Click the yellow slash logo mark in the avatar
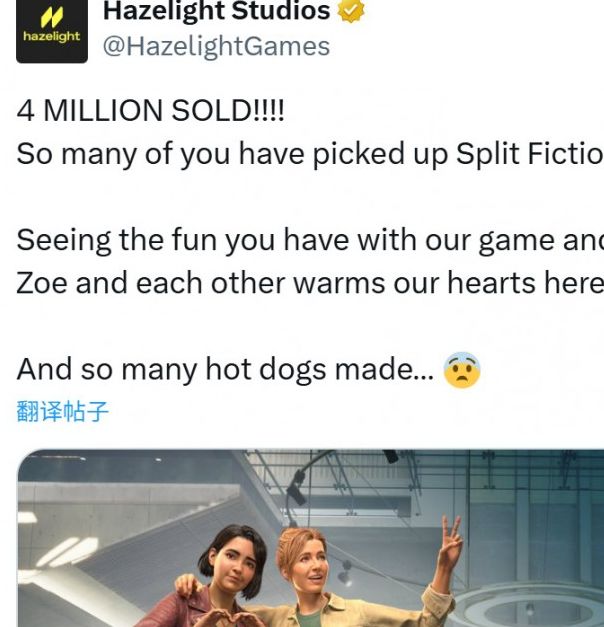 (52, 18)
